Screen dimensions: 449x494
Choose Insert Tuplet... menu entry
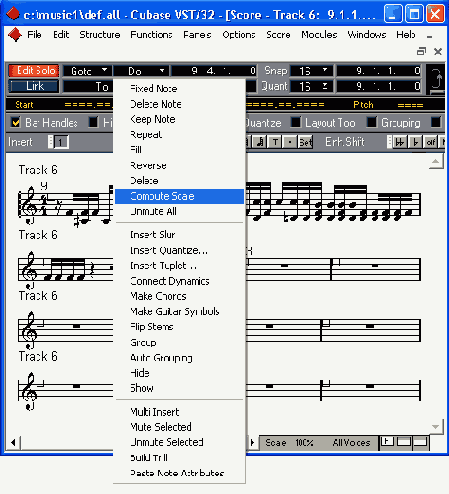pyautogui.click(x=179, y=266)
